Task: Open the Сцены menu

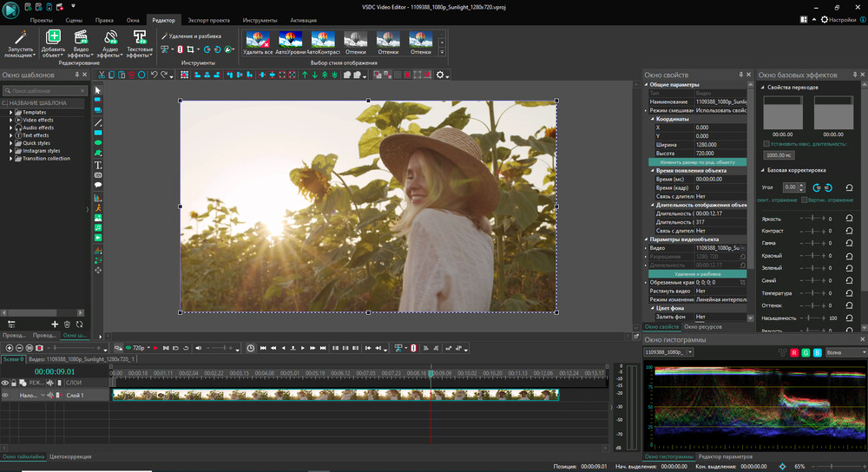Action: pos(74,20)
